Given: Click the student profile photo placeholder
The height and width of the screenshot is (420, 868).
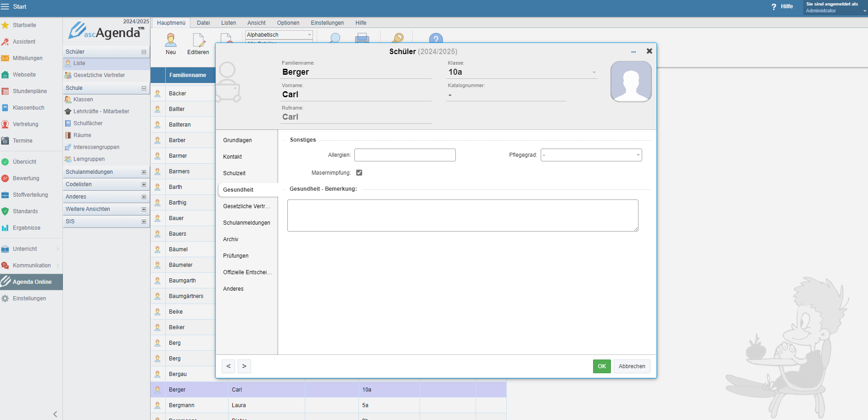Looking at the screenshot, I should 631,82.
